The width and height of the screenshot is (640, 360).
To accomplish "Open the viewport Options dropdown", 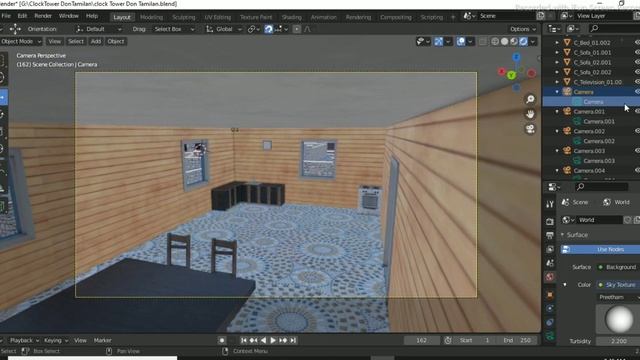I will point(522,29).
